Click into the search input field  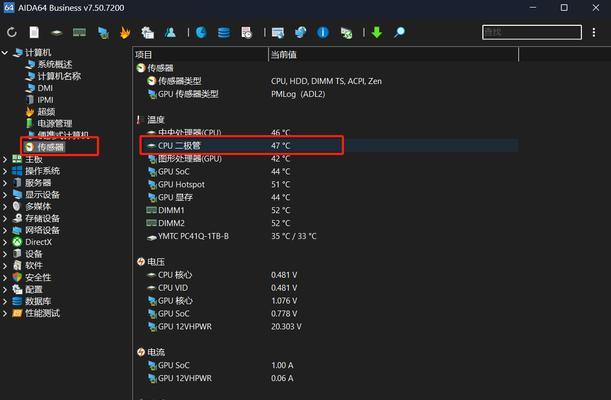(x=532, y=32)
